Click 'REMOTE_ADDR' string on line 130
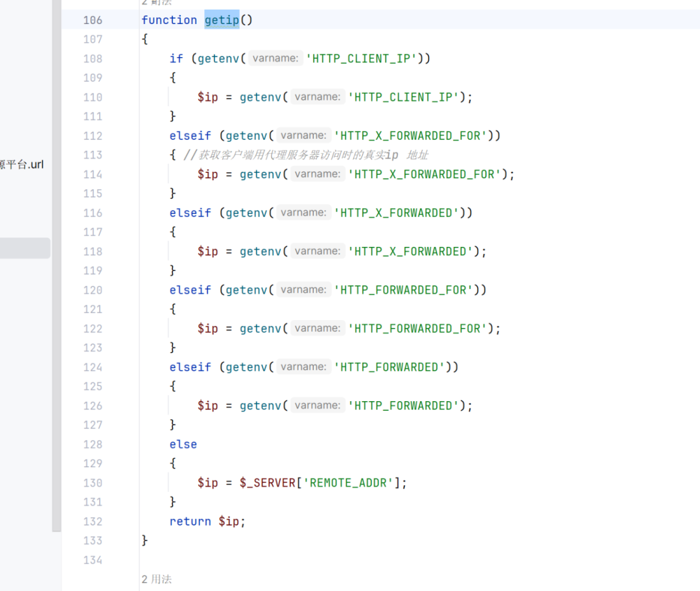This screenshot has width=700, height=591. (348, 483)
